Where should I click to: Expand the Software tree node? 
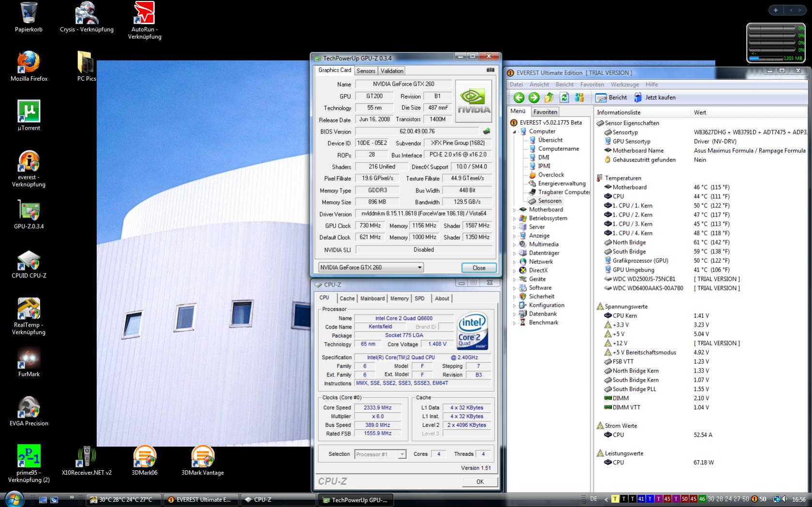515,288
